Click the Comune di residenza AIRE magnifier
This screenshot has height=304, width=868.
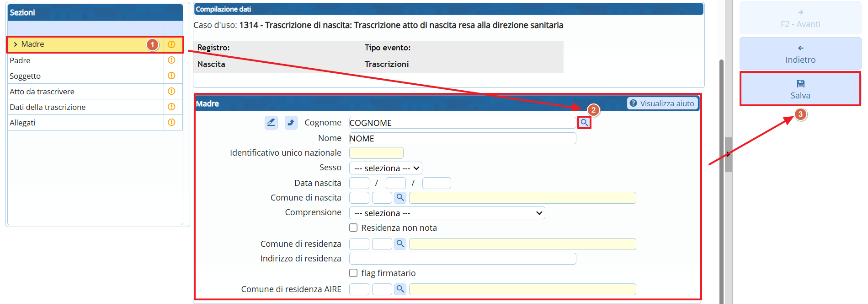pyautogui.click(x=400, y=289)
